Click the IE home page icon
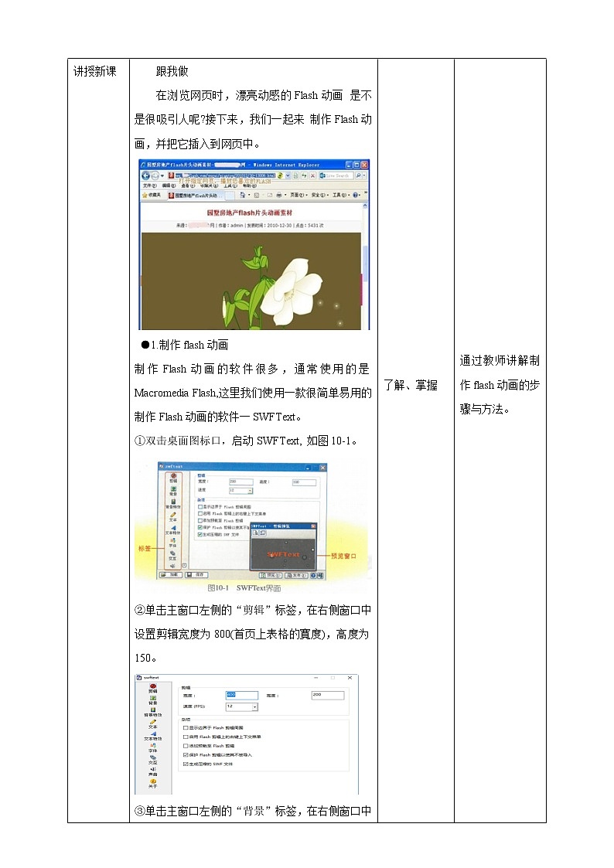Viewport: 614px width, 868px height. (x=242, y=195)
